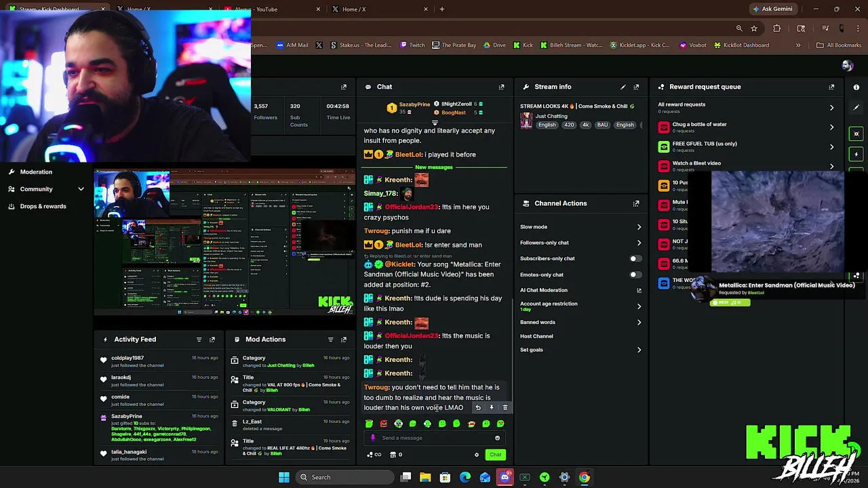Open the info icon in right sidebar
Viewport: 868px width, 488px height.
[856, 87]
